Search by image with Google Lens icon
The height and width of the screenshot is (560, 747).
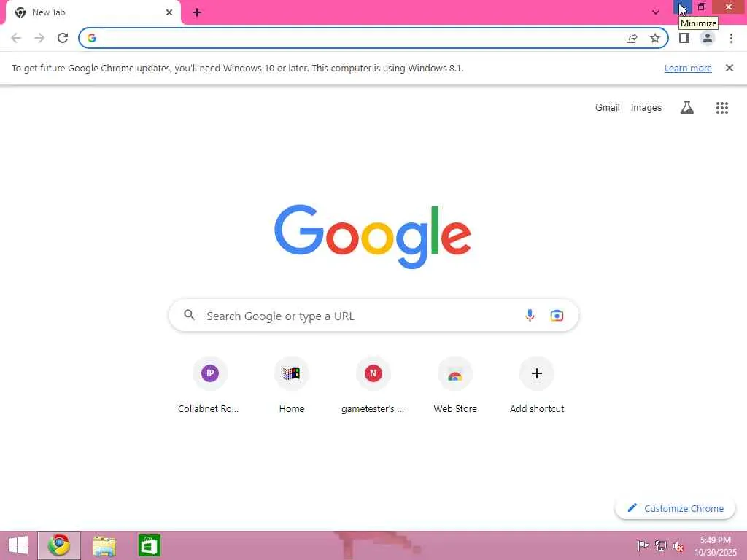pyautogui.click(x=557, y=315)
